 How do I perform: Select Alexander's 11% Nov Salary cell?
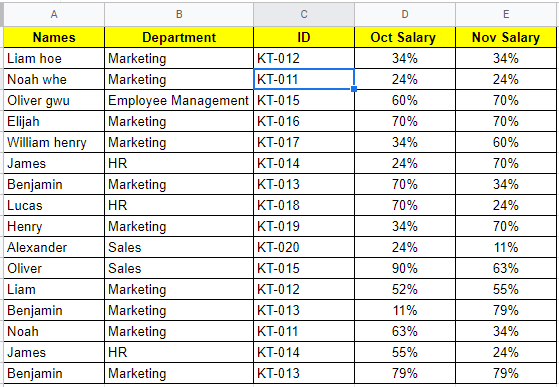[506, 247]
